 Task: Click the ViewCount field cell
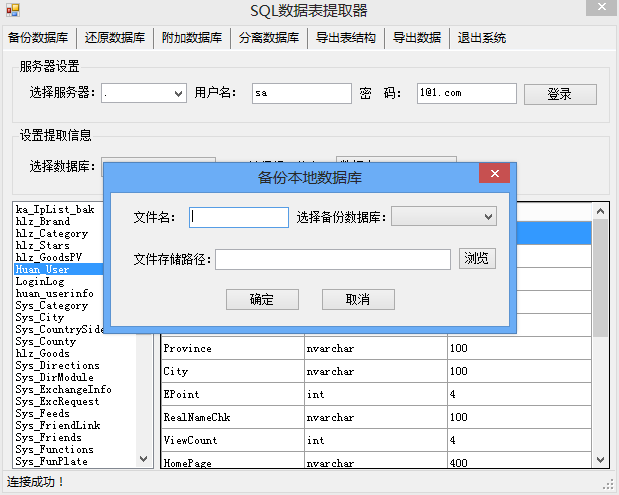(233, 440)
